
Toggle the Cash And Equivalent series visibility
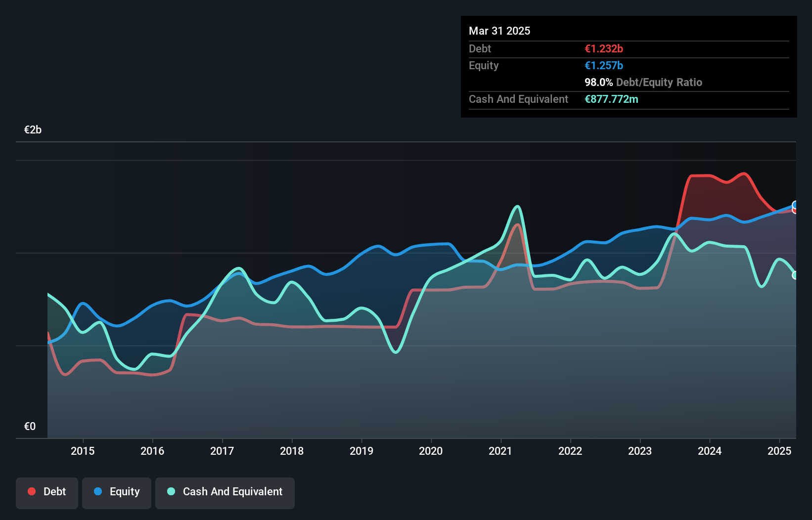[x=225, y=492]
